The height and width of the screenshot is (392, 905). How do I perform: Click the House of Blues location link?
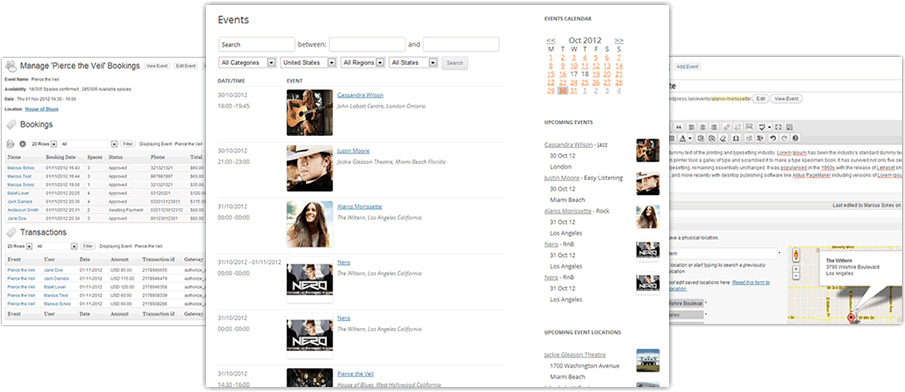42,109
